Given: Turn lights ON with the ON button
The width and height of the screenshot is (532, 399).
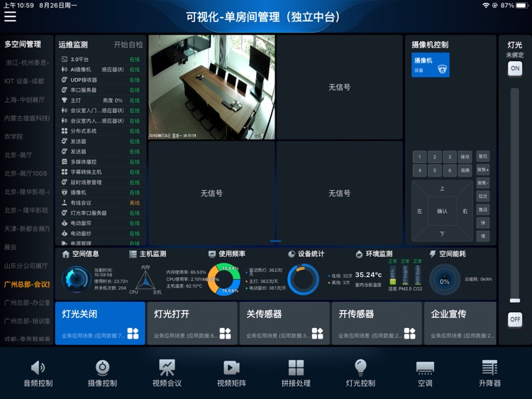Looking at the screenshot, I should pyautogui.click(x=515, y=68).
